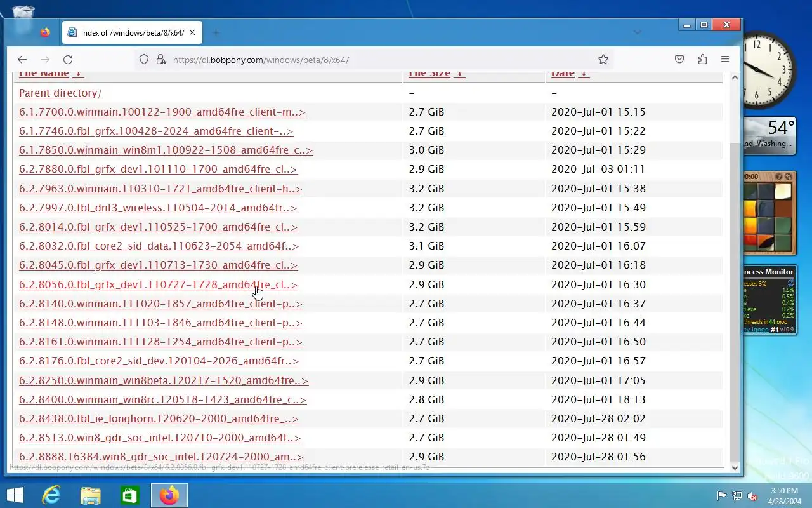Launch Internet Explorer from the taskbar

click(x=51, y=495)
